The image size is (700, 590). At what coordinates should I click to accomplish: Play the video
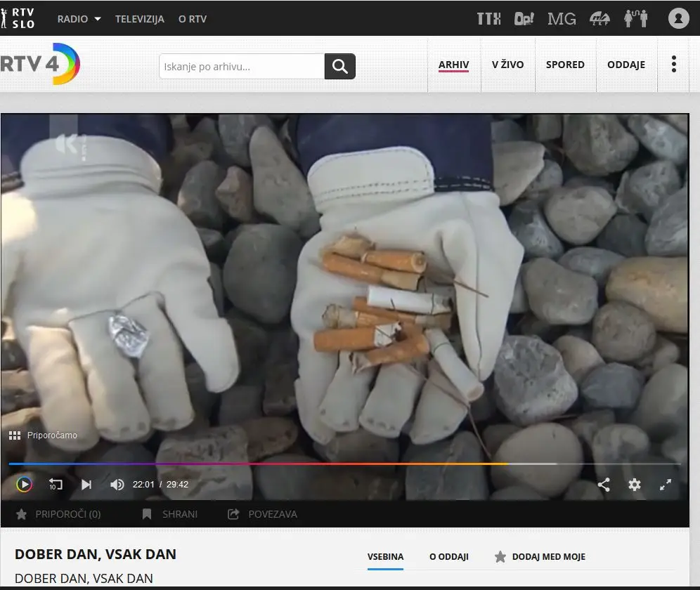tap(24, 484)
